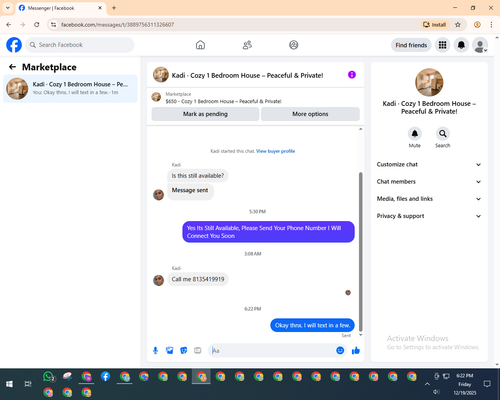Click Mark as pending button
The width and height of the screenshot is (500, 400).
[x=205, y=114]
